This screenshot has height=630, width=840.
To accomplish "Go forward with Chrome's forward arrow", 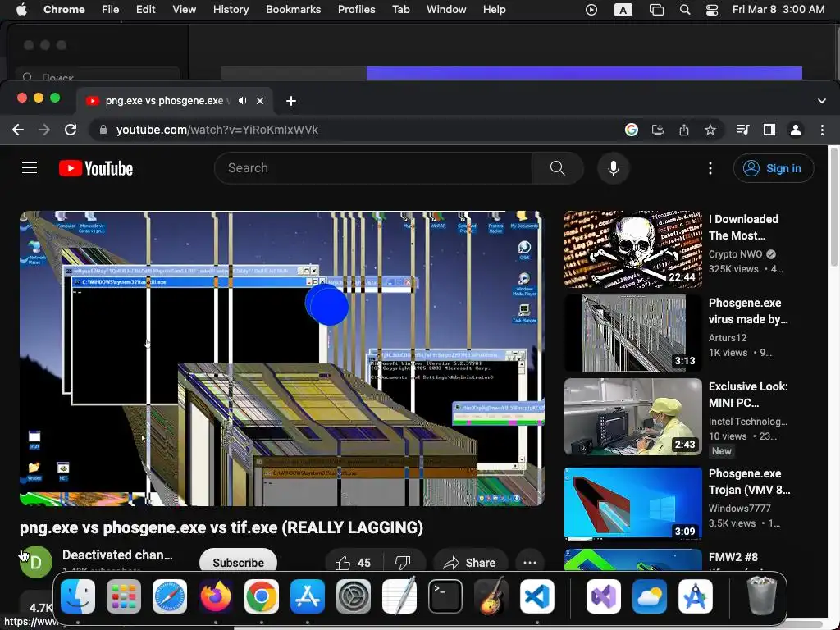I will pyautogui.click(x=44, y=130).
